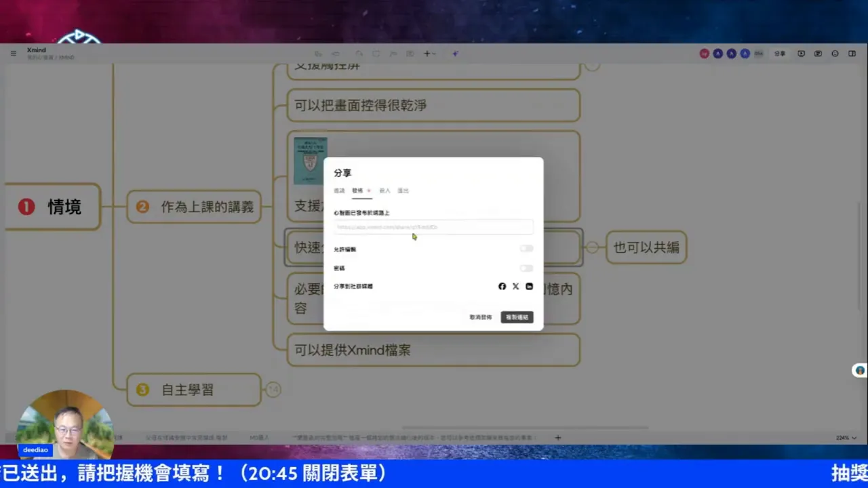Start presentation mode from top toolbar

pyautogui.click(x=802, y=54)
